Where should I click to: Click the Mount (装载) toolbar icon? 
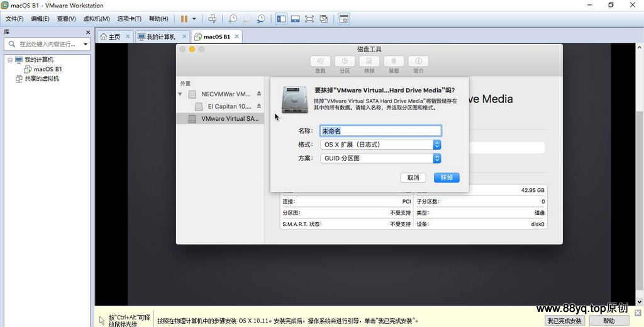click(x=394, y=61)
